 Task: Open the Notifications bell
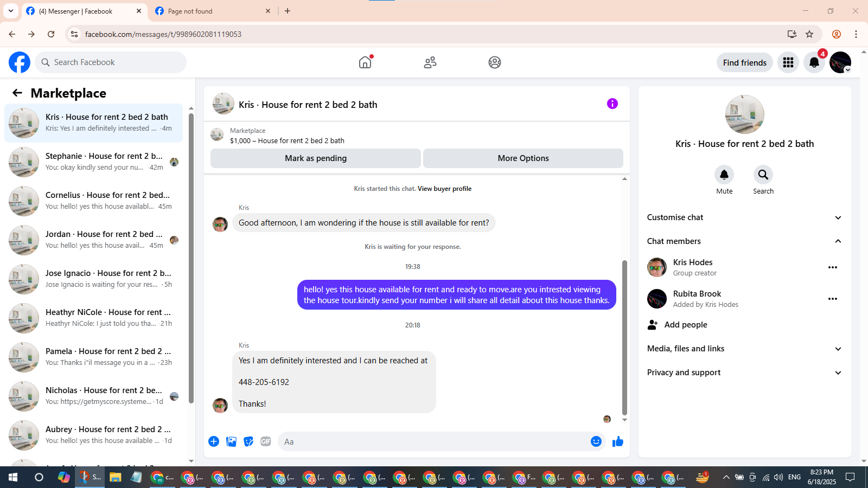(814, 62)
